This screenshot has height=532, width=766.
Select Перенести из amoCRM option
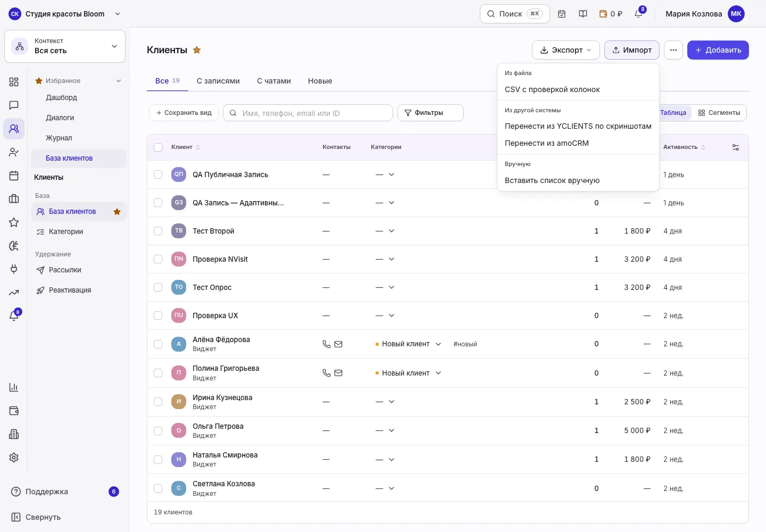coord(578,143)
